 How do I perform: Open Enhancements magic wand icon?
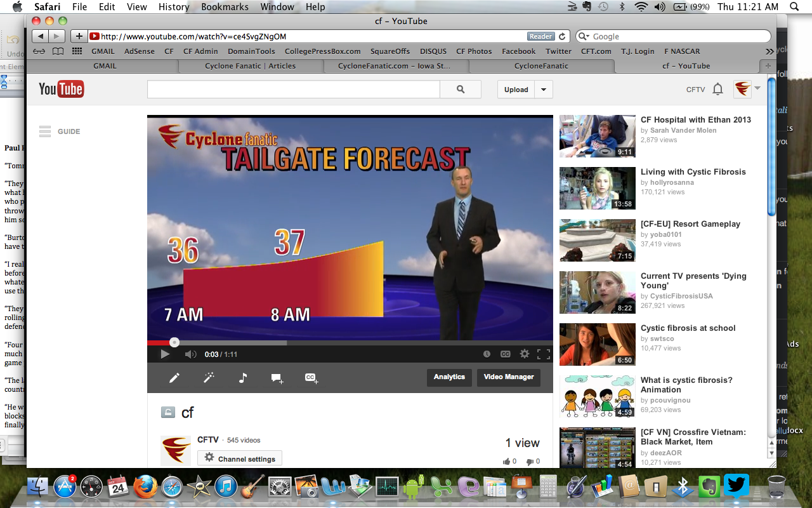(208, 378)
